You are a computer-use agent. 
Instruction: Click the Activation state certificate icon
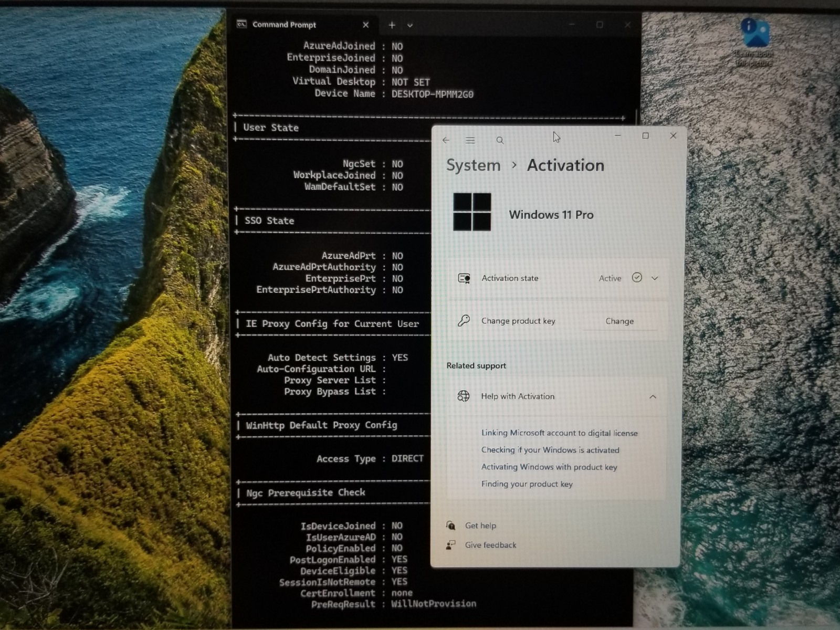pos(464,278)
